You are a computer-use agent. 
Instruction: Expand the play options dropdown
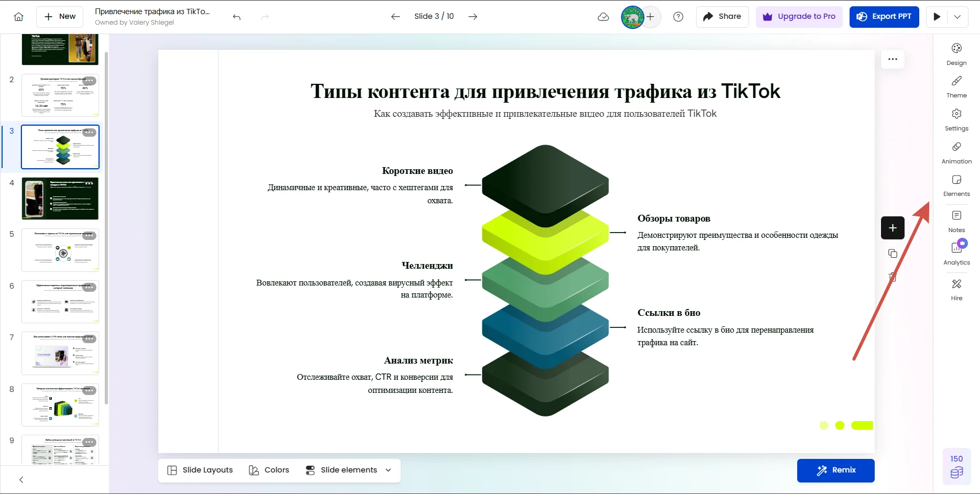(x=957, y=17)
